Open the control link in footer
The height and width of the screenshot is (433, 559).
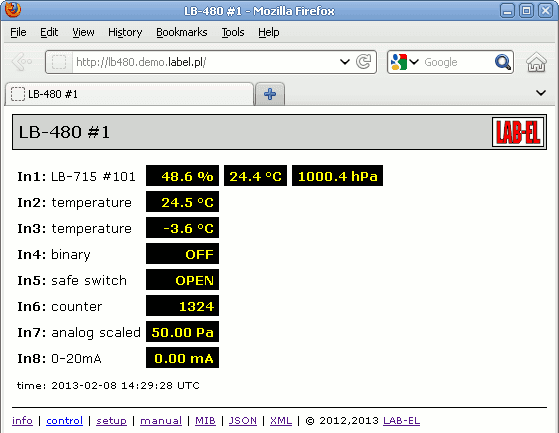(65, 421)
